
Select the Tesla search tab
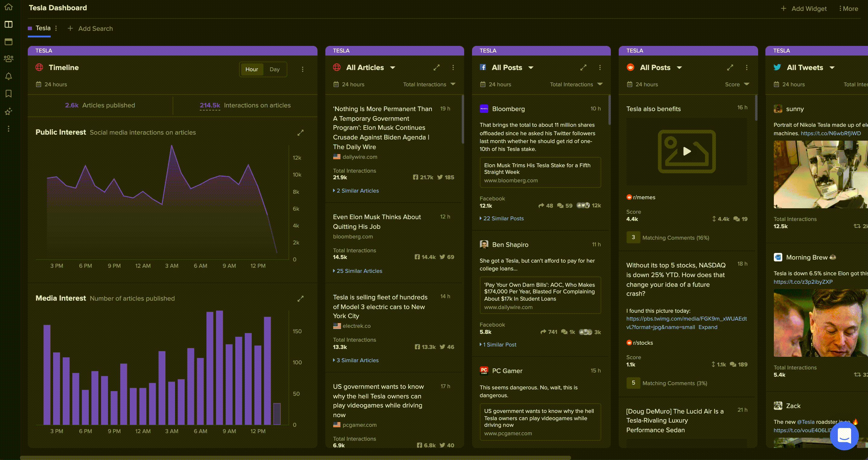point(43,28)
